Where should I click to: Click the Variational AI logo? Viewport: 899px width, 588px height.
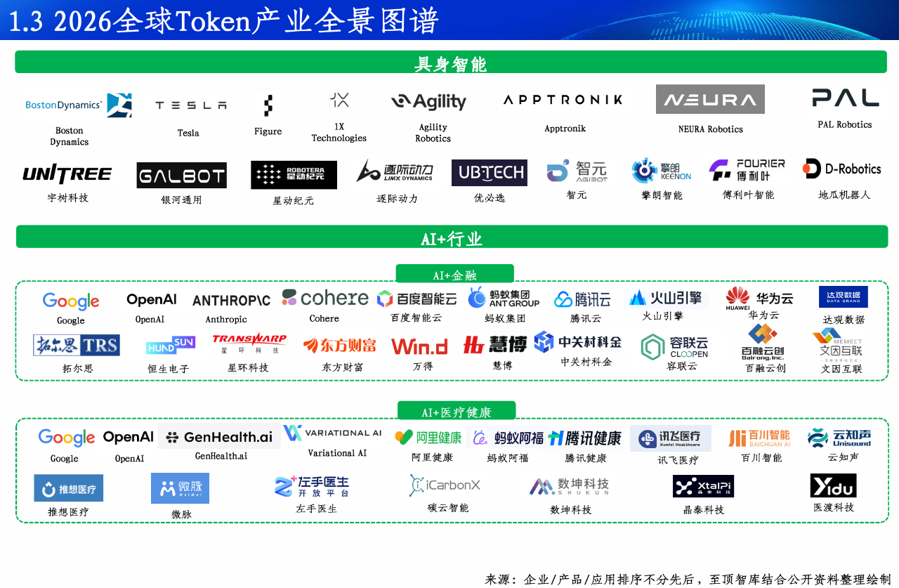(x=332, y=433)
